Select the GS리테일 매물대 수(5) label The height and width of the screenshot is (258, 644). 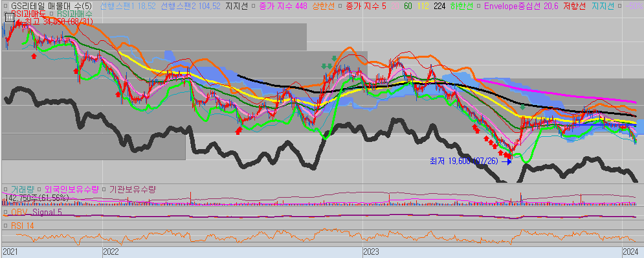click(x=52, y=6)
